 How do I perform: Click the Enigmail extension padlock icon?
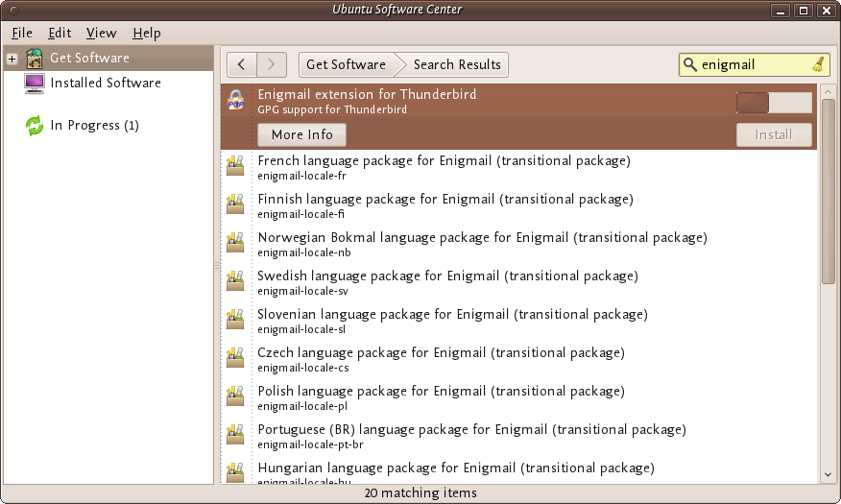(235, 102)
